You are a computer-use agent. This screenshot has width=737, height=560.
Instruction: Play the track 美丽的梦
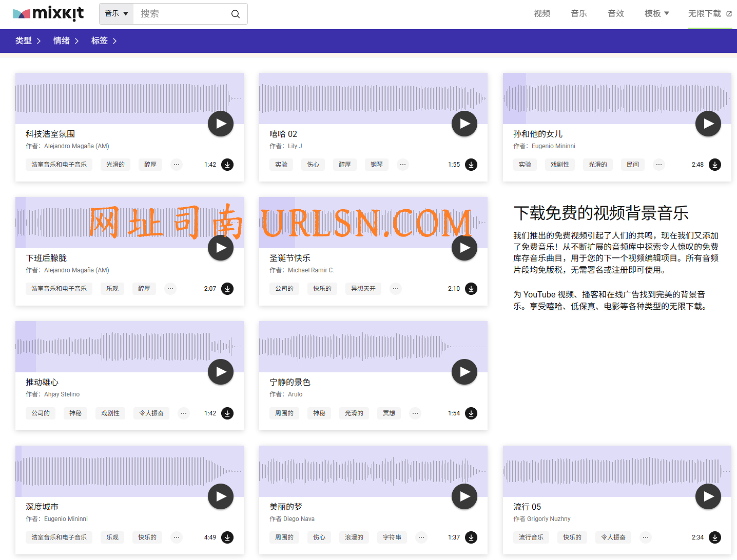click(464, 496)
